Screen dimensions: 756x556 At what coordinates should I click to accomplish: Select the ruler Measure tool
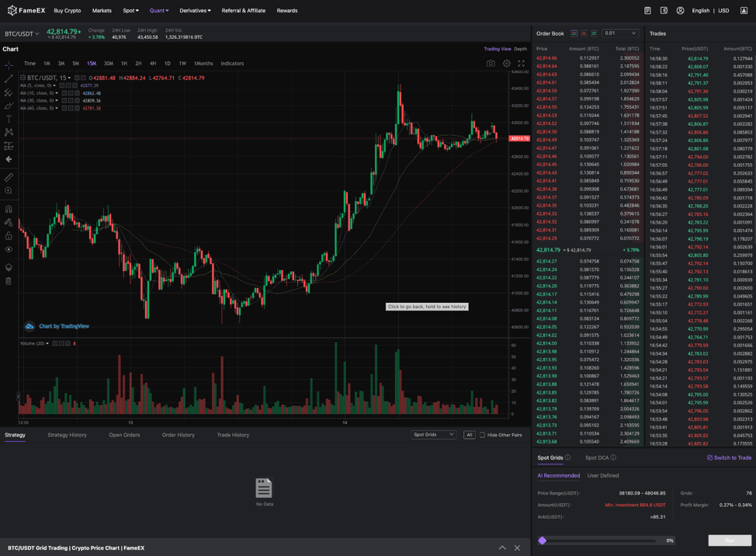(x=9, y=177)
